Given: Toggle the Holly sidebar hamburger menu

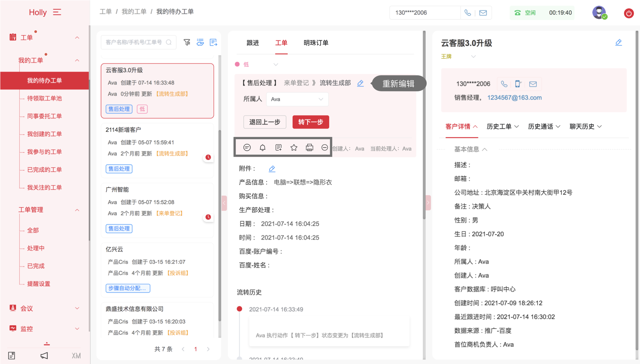Looking at the screenshot, I should point(57,12).
